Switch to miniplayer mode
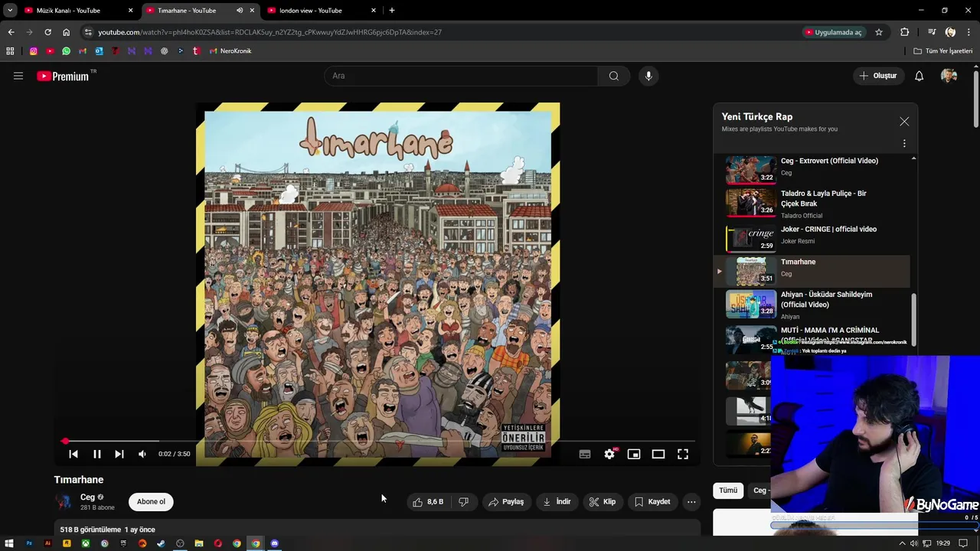This screenshot has width=980, height=551. pos(634,454)
